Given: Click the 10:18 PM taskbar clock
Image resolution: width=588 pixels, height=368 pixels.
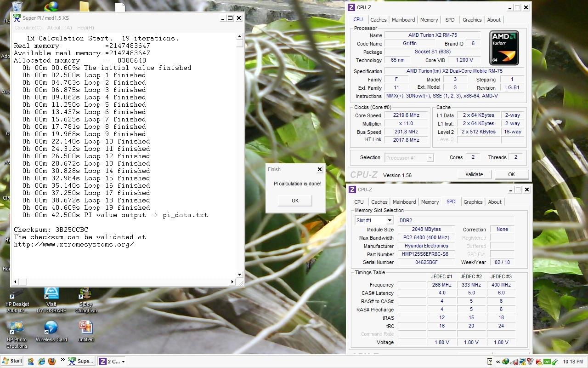Looking at the screenshot, I should 572,362.
